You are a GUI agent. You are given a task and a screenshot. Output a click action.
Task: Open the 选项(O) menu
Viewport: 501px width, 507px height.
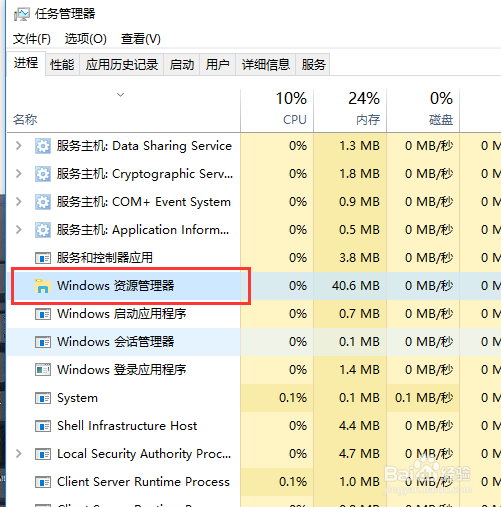tap(85, 39)
